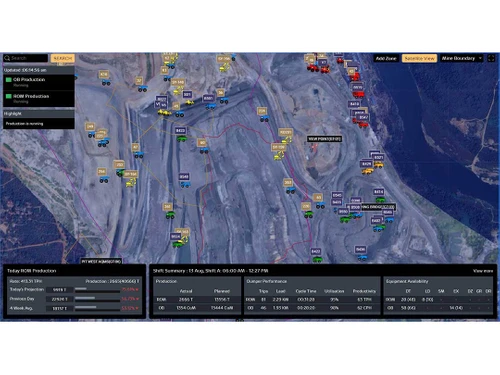The image size is (500, 375).
Task: Click the black View Point map label
Action: (324, 139)
